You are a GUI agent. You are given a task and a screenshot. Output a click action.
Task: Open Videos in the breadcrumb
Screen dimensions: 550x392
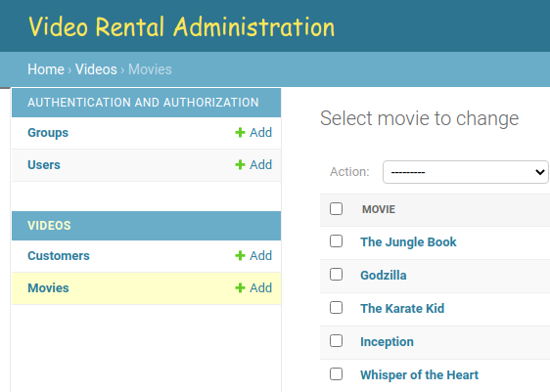[x=96, y=69]
